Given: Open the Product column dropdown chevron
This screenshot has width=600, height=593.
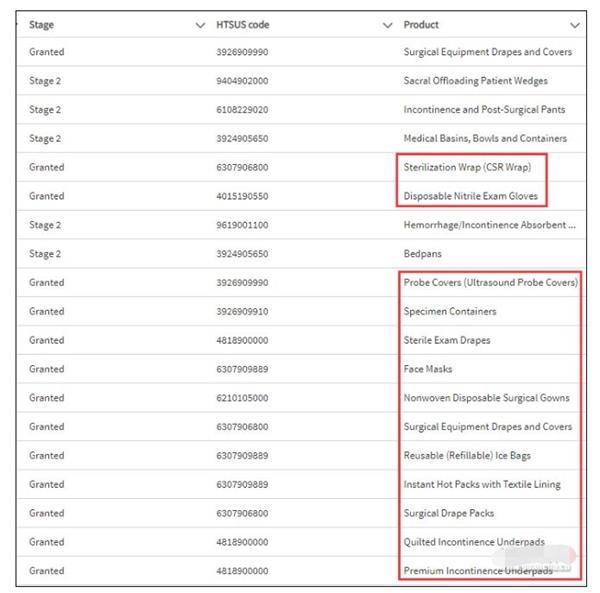Looking at the screenshot, I should tap(575, 25).
